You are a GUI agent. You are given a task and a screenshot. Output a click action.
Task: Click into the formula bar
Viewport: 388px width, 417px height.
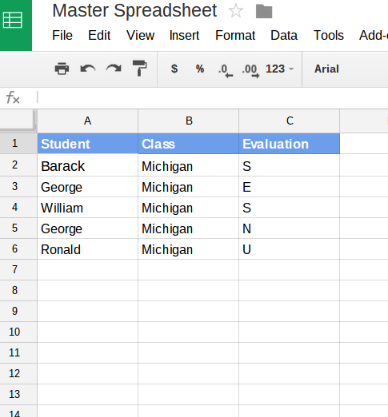tap(212, 98)
